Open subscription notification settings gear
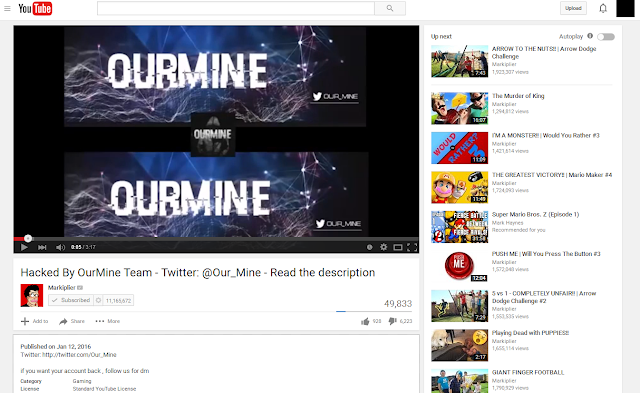Viewport: 640px width, 393px height. [98, 300]
